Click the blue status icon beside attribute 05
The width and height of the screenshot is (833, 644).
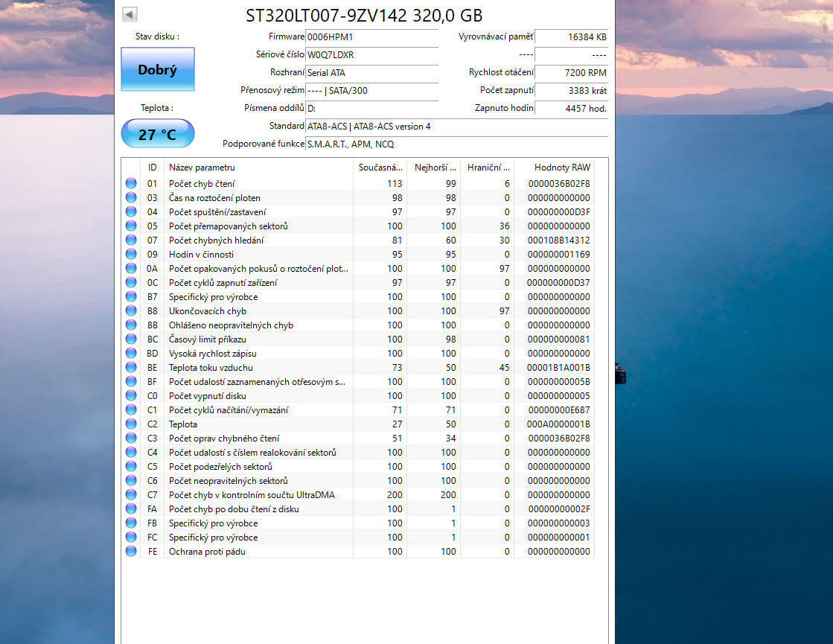pyautogui.click(x=130, y=226)
